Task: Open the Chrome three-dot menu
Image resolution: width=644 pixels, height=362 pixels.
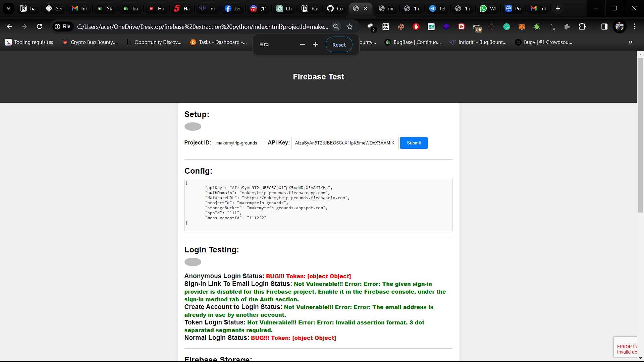Action: (635, 27)
